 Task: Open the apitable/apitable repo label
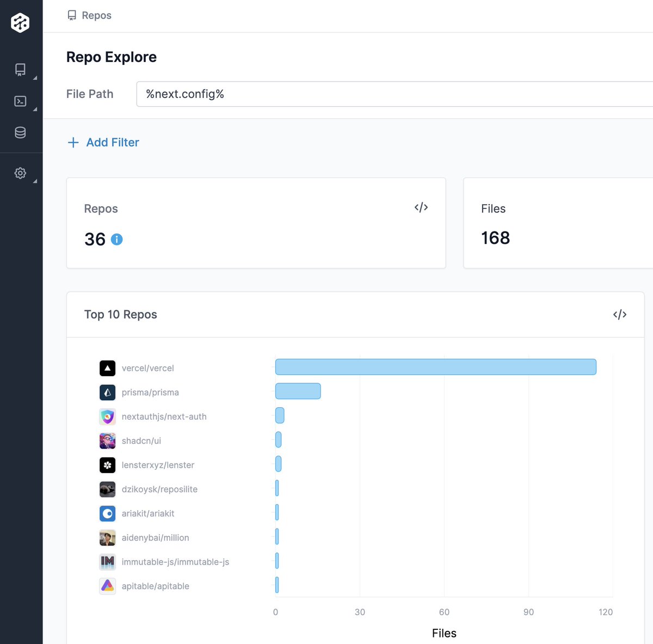156,586
